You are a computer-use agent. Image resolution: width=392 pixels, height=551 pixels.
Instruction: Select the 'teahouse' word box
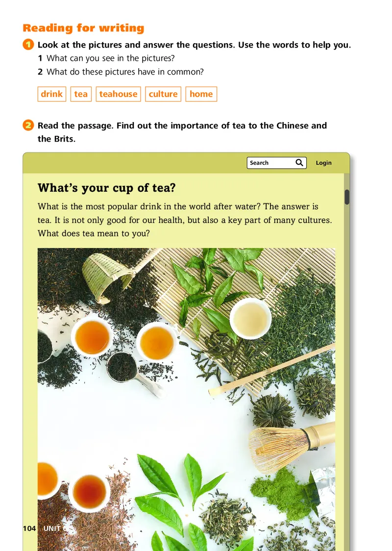point(119,94)
